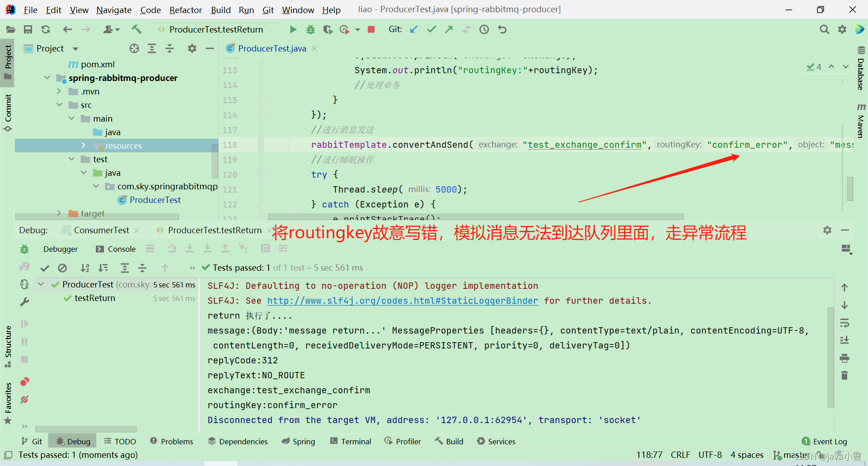The height and width of the screenshot is (466, 868).
Task: Click the console vertical scrollbar
Action: [x=830, y=357]
